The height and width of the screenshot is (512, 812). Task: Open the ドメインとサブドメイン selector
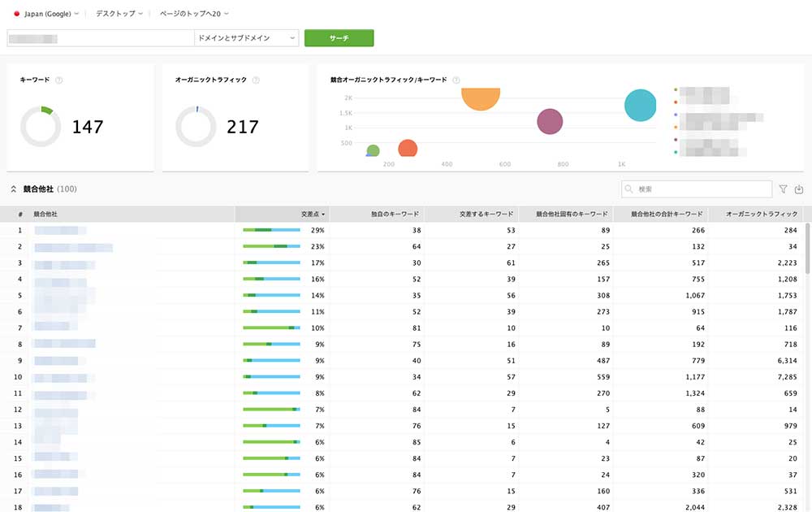[x=244, y=37]
